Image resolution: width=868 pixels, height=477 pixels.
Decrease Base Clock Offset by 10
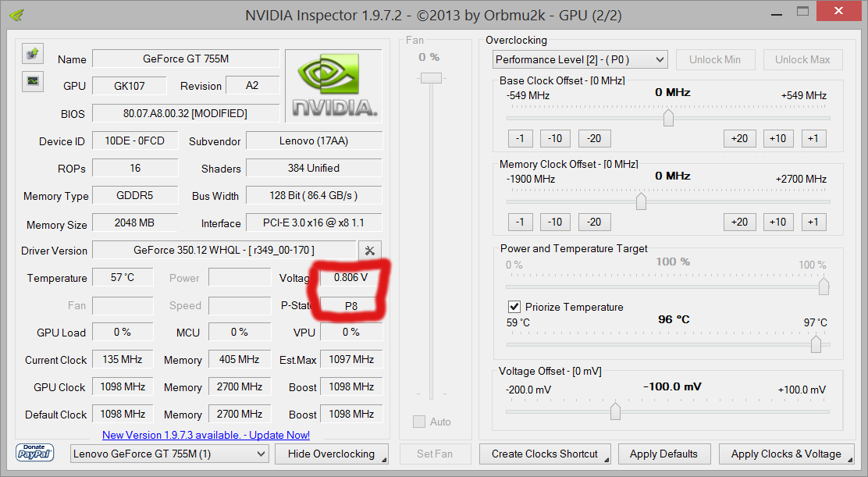click(x=555, y=138)
